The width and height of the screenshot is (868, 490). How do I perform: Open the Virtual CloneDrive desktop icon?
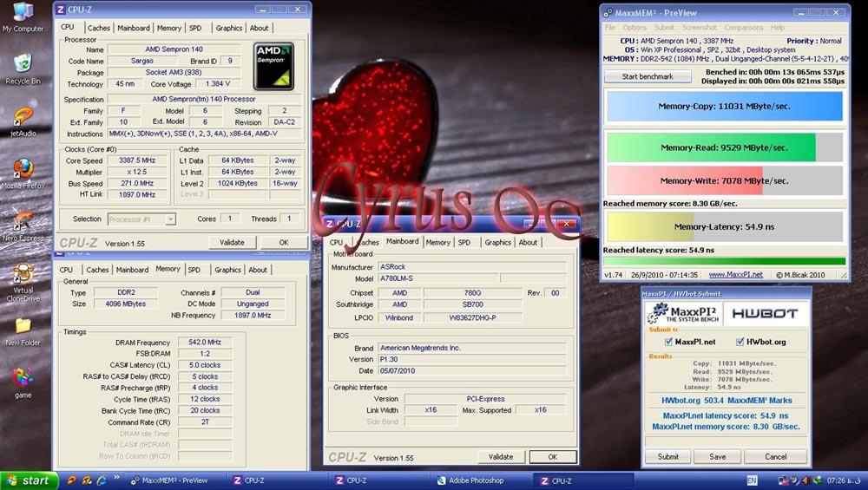click(x=23, y=282)
